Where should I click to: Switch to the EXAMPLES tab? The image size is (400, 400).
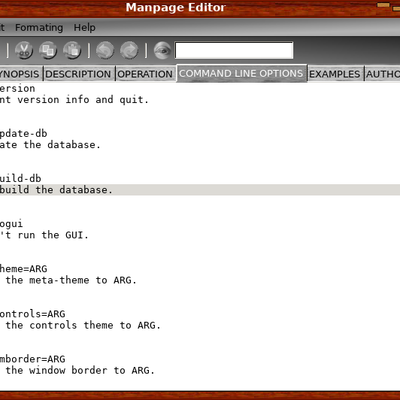pos(335,74)
